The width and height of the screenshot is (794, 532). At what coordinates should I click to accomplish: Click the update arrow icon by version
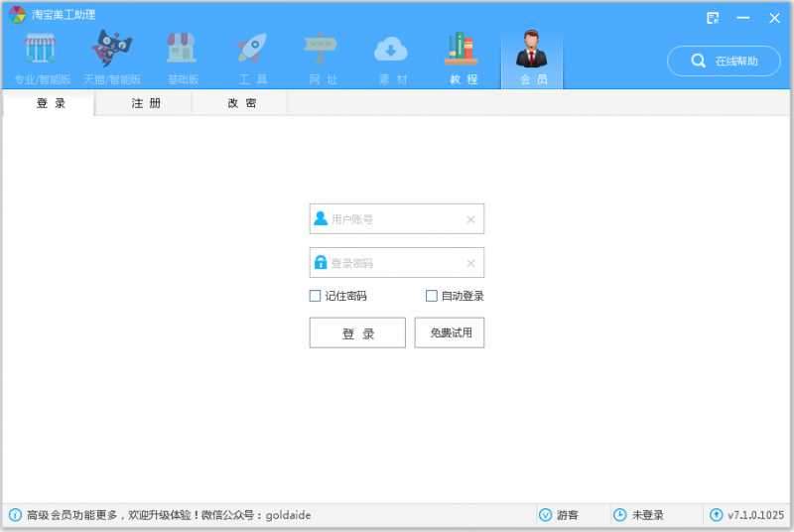(x=716, y=515)
